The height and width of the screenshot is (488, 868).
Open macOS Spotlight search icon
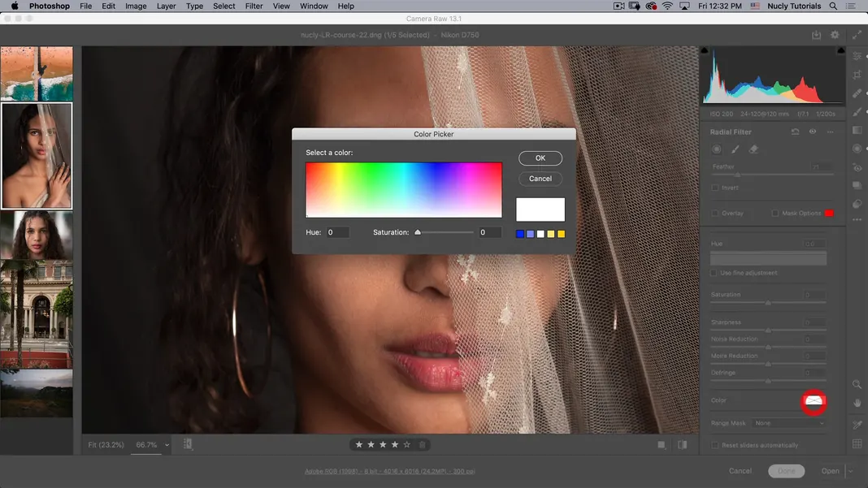coord(833,6)
